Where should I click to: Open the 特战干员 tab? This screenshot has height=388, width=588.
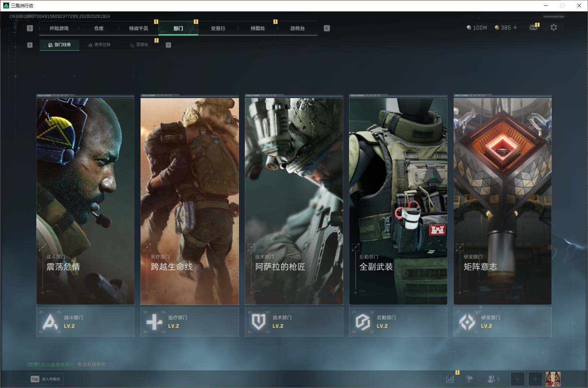pyautogui.click(x=138, y=28)
